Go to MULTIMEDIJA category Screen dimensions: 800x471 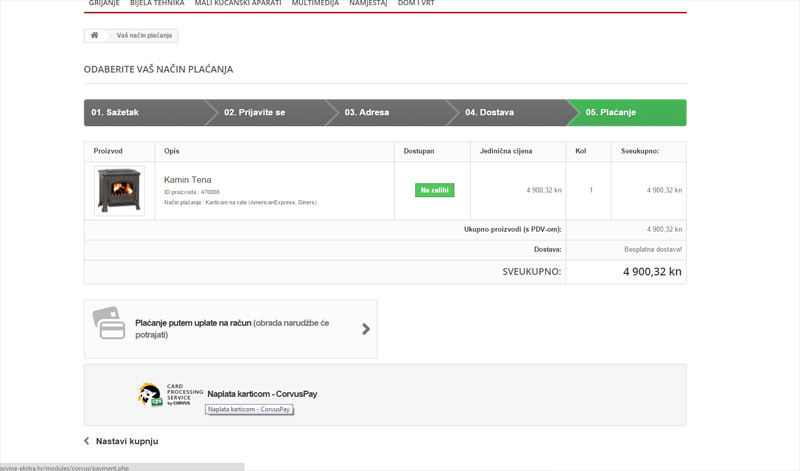click(x=315, y=4)
